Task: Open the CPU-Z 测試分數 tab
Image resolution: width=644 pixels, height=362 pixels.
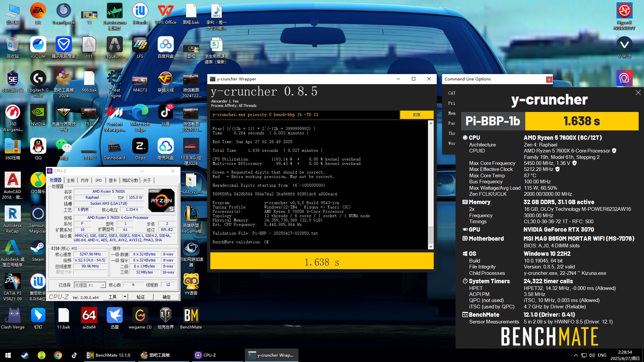Action: pos(130,180)
